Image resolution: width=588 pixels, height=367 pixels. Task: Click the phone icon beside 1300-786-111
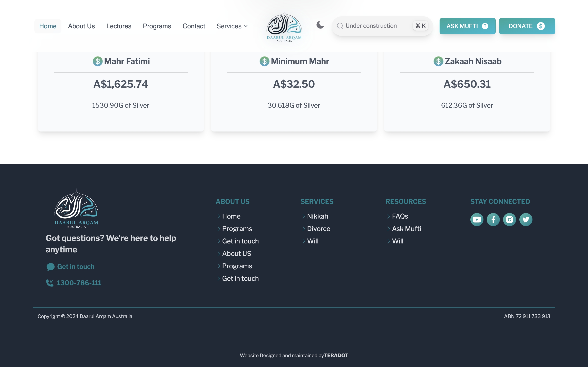(x=50, y=283)
